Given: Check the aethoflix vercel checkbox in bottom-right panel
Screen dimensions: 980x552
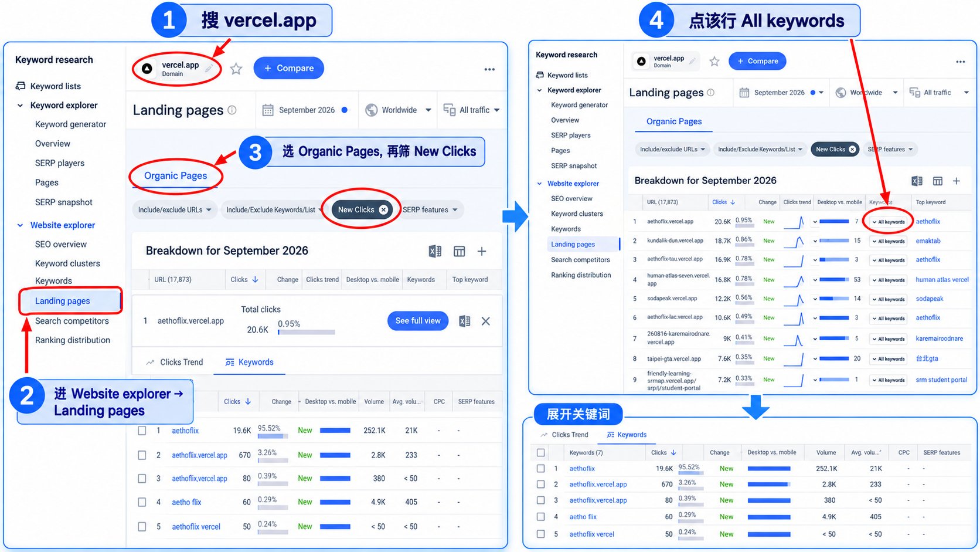Looking at the screenshot, I should pyautogui.click(x=540, y=534).
